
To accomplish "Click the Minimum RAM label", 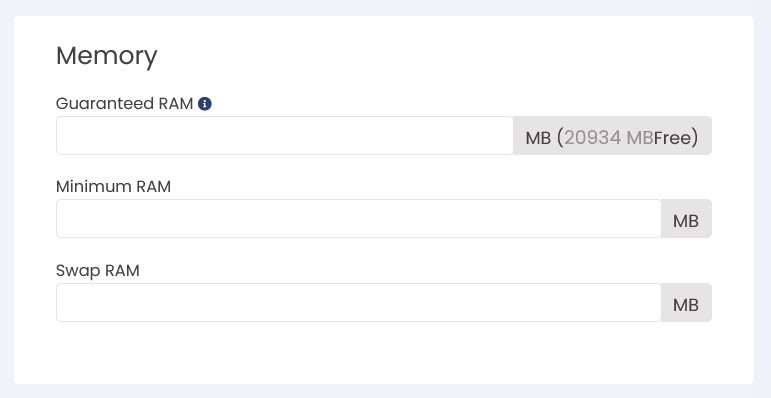I will (113, 187).
